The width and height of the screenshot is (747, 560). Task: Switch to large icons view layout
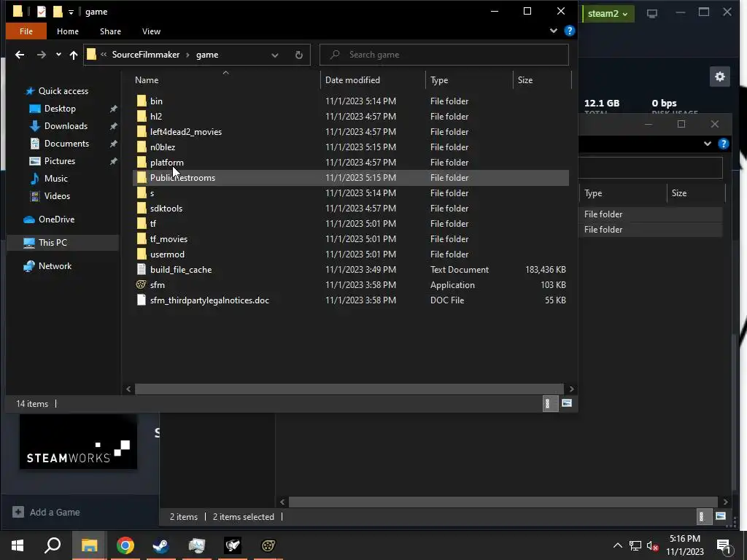tap(566, 403)
